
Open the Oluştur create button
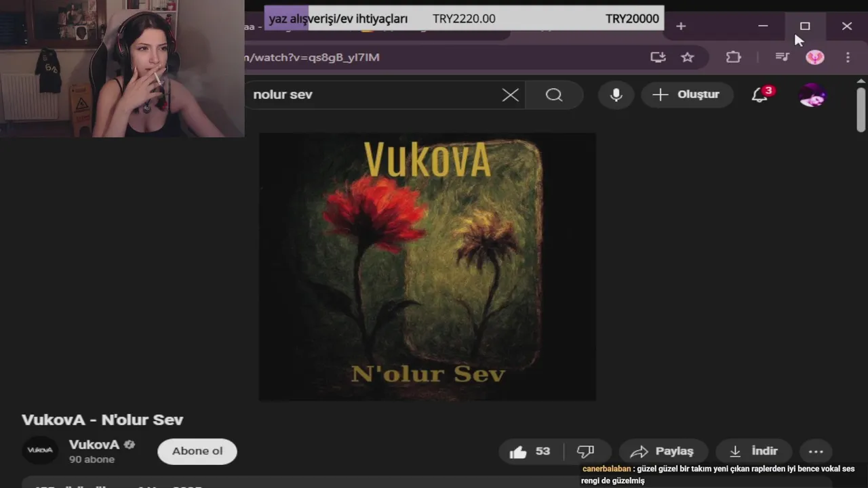[x=687, y=95]
